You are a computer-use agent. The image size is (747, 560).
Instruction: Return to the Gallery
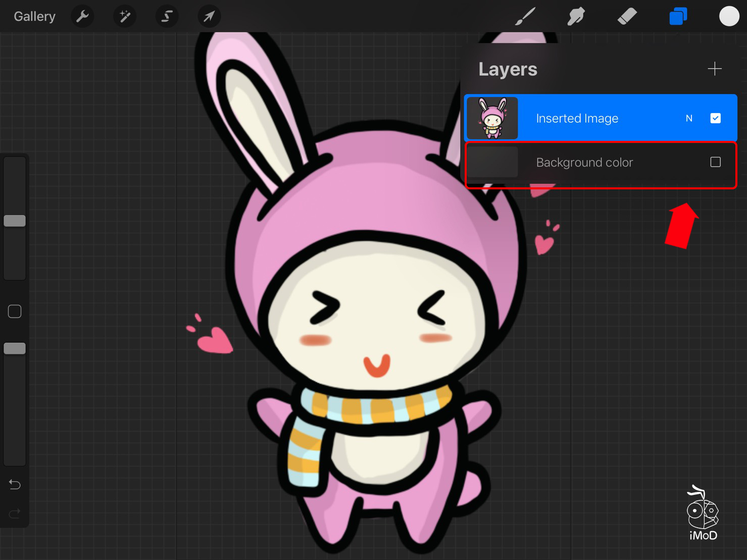(x=34, y=17)
